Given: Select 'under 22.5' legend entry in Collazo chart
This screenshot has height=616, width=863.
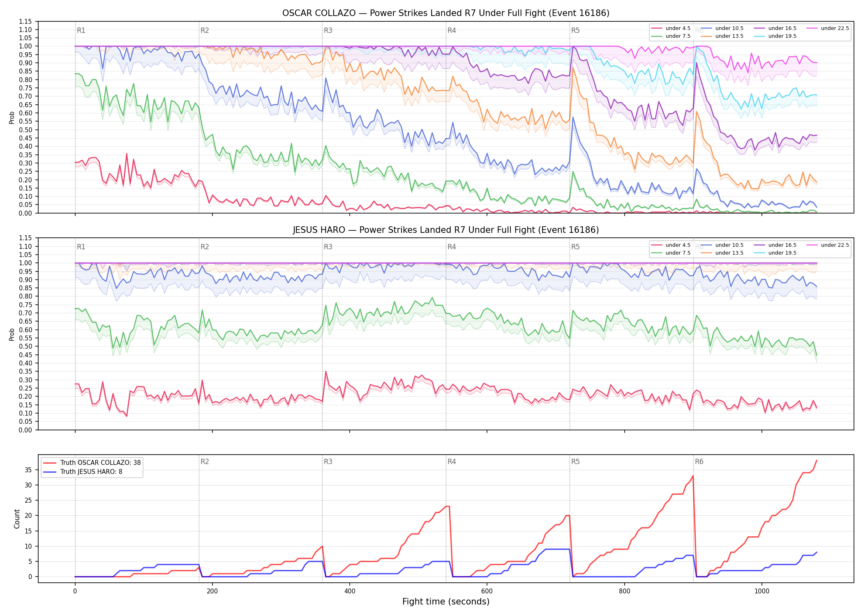Looking at the screenshot, I should (x=828, y=28).
